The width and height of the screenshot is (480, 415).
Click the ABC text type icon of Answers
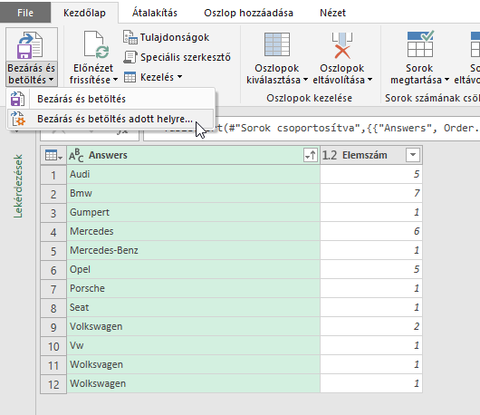(x=76, y=155)
